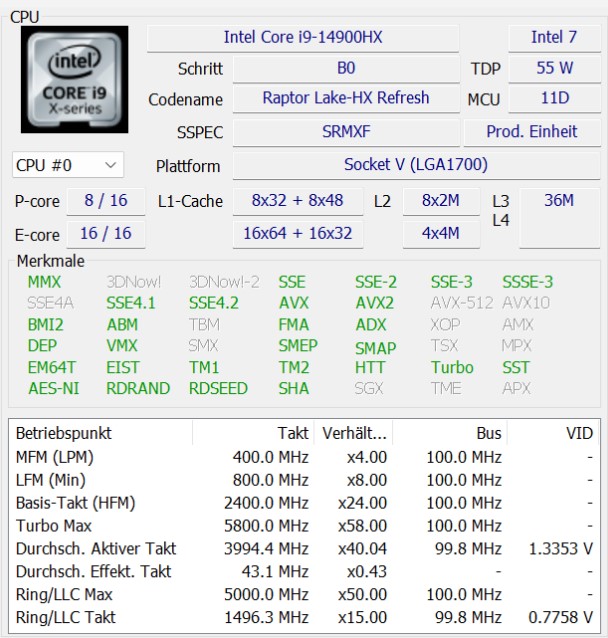
Task: Click the SHA feature label
Action: coord(293,389)
